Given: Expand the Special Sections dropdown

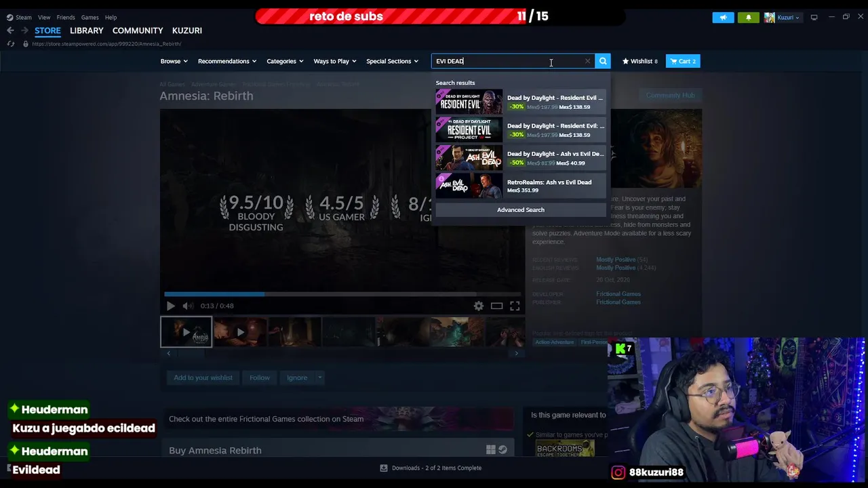Looking at the screenshot, I should 392,61.
